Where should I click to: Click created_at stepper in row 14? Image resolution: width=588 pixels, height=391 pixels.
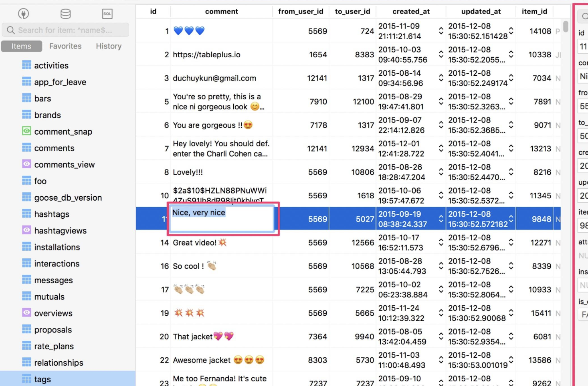click(x=441, y=243)
